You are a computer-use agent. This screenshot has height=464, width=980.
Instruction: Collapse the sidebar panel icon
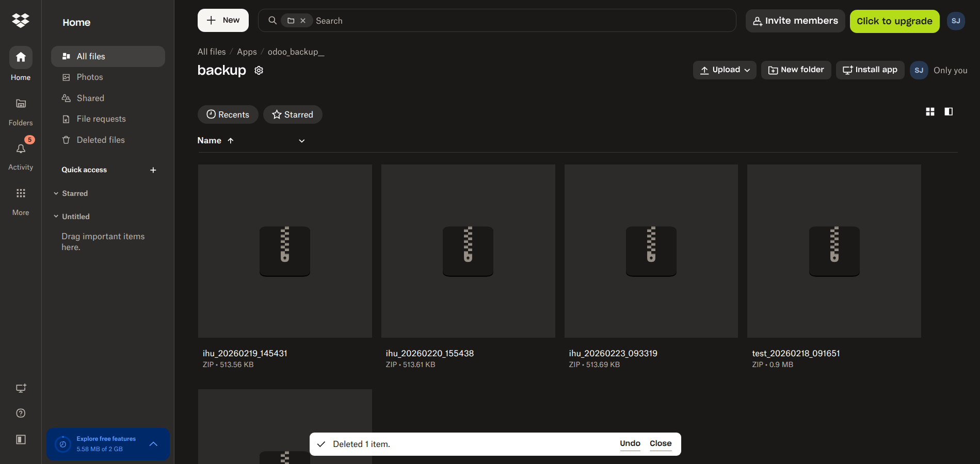point(21,439)
